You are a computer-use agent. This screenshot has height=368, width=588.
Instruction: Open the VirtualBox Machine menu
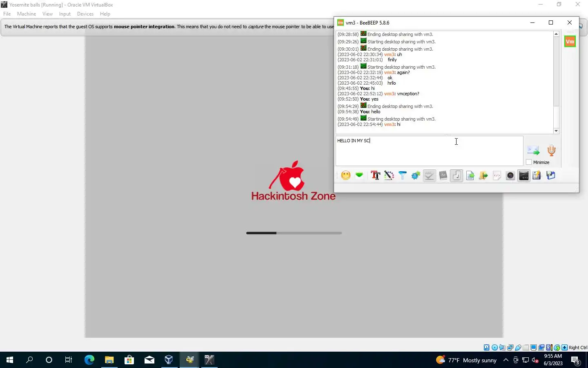27,14
